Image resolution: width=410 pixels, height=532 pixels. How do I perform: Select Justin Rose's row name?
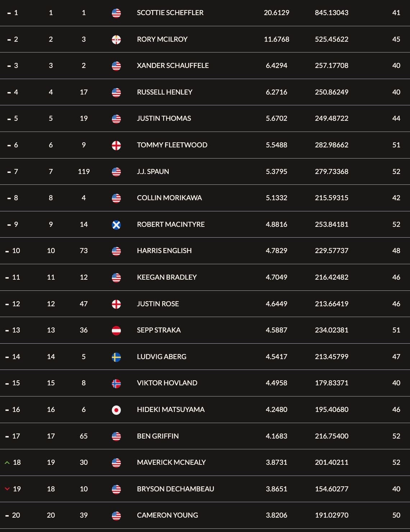[x=158, y=304]
